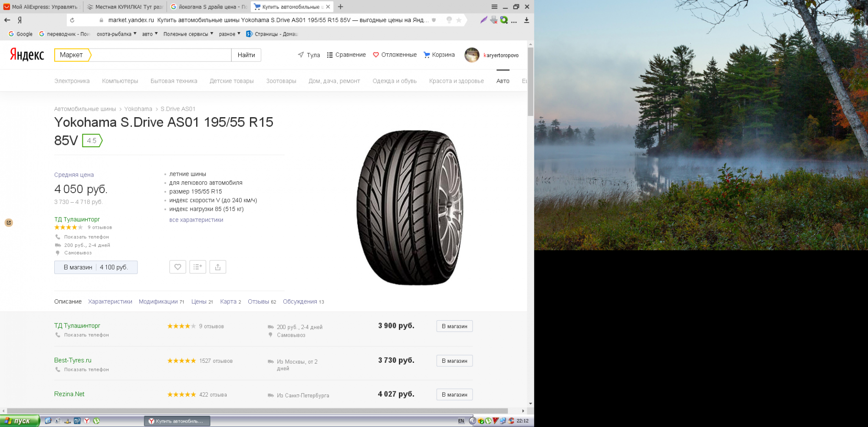
Task: Open the Rezina.Net shop link
Action: click(69, 394)
